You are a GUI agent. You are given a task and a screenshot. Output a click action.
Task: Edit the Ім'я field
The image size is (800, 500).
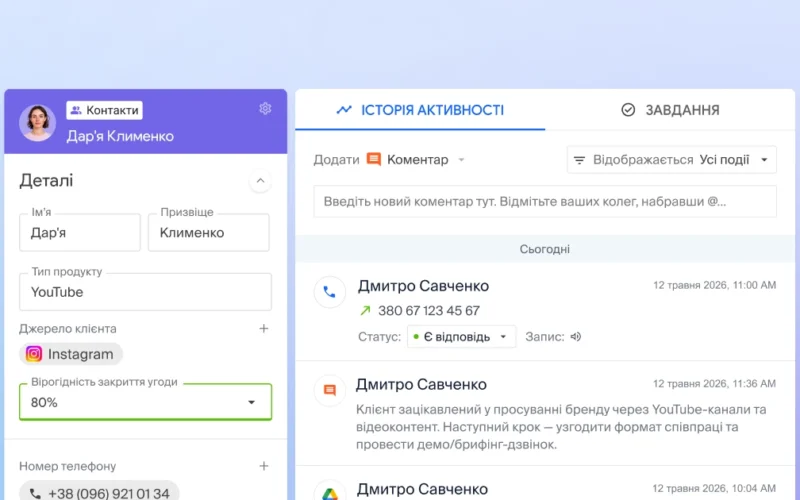coord(80,233)
